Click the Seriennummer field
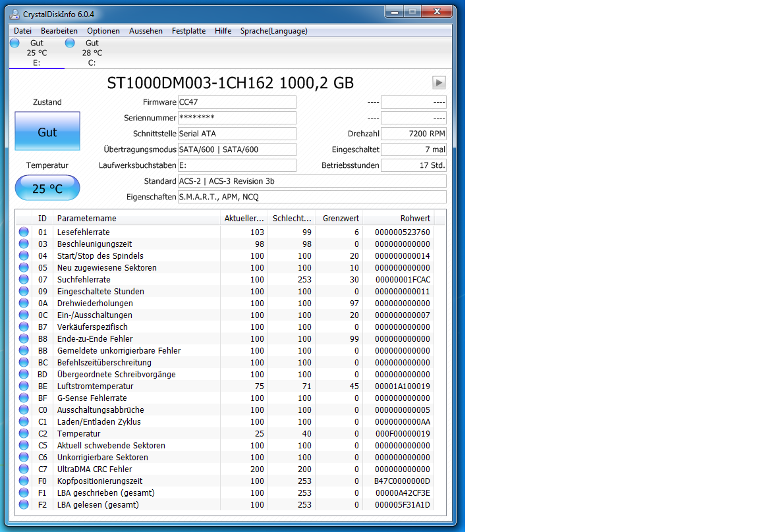The width and height of the screenshot is (759, 532). pos(237,117)
